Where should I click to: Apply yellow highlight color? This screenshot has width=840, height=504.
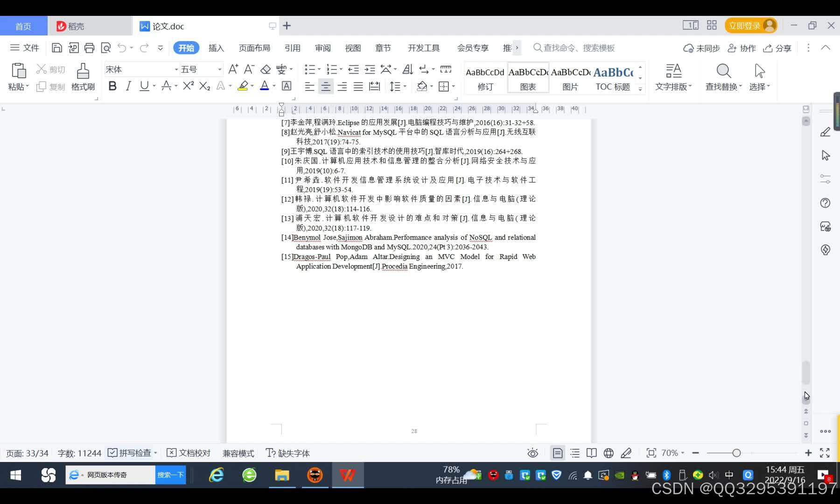[x=243, y=86]
